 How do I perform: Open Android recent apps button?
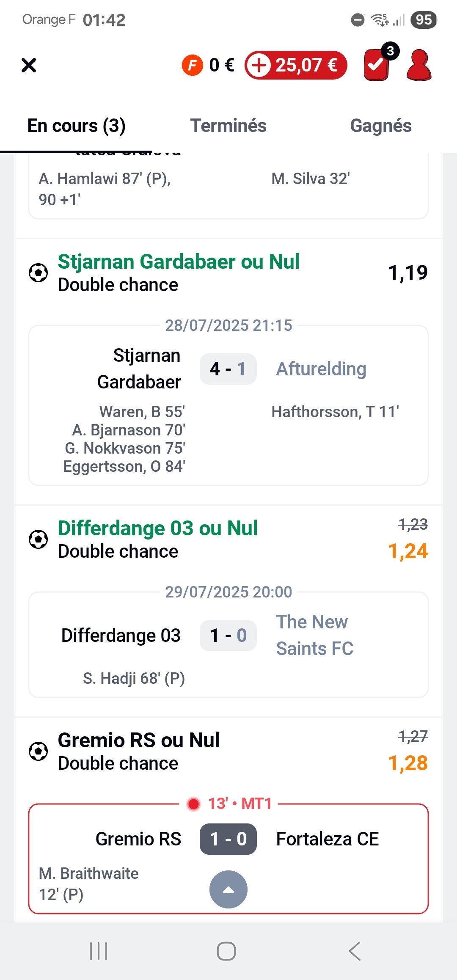(99, 951)
